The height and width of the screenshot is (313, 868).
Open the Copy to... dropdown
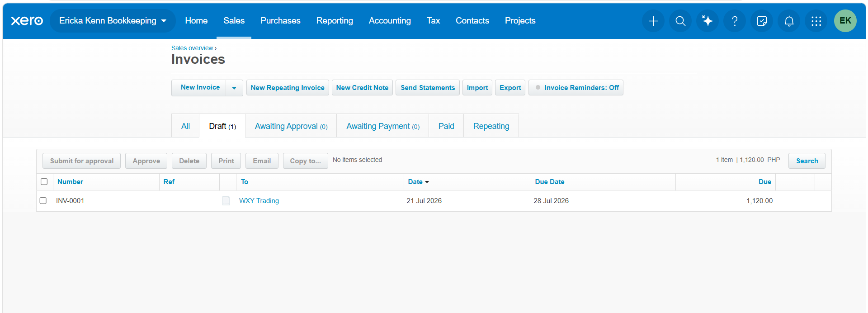coord(305,161)
